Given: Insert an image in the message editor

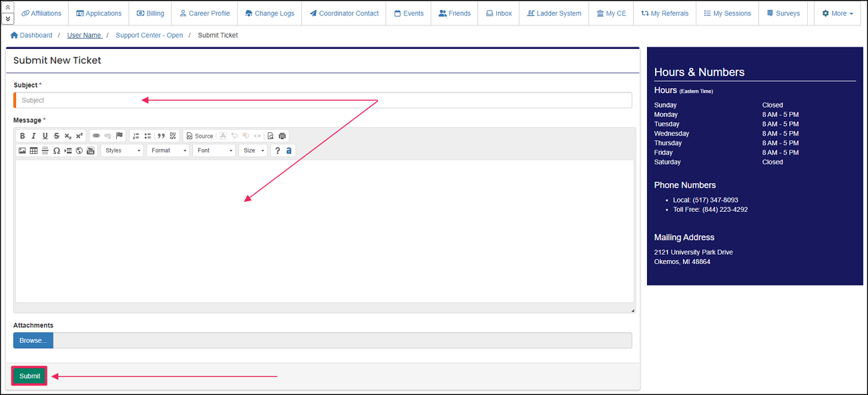Looking at the screenshot, I should coord(22,150).
